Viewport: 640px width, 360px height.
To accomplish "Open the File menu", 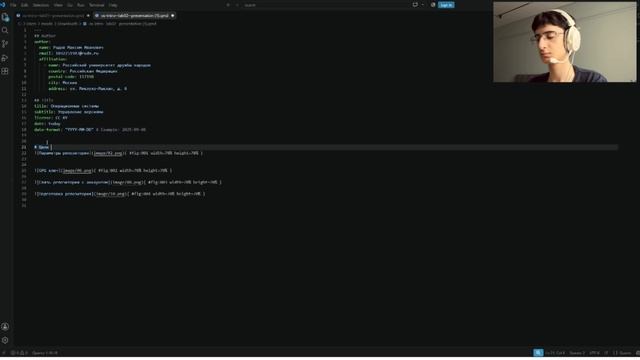I will [13, 5].
